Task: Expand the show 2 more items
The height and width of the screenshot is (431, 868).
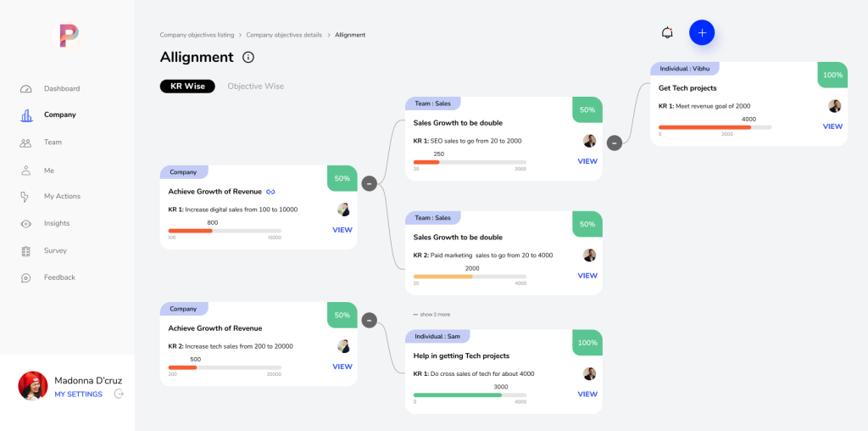Action: 432,314
